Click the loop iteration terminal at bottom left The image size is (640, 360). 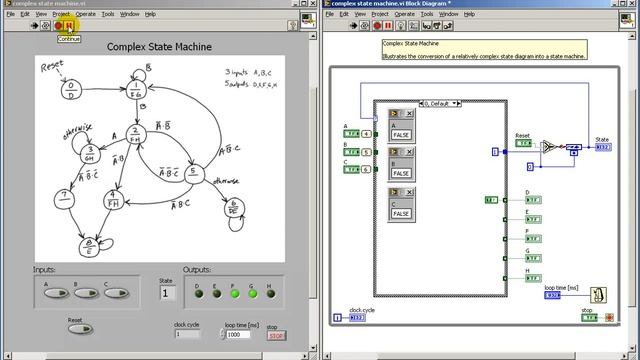coord(338,318)
